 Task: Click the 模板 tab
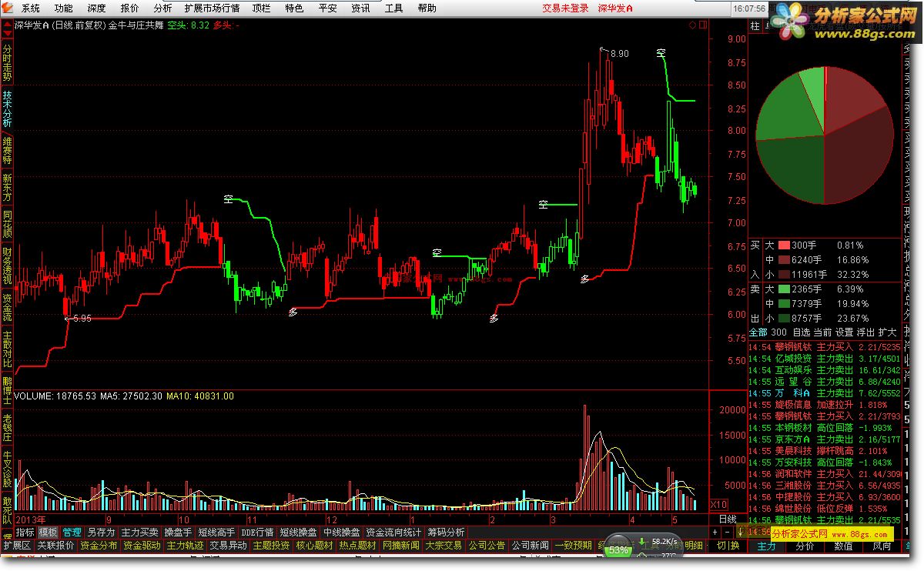coord(49,532)
